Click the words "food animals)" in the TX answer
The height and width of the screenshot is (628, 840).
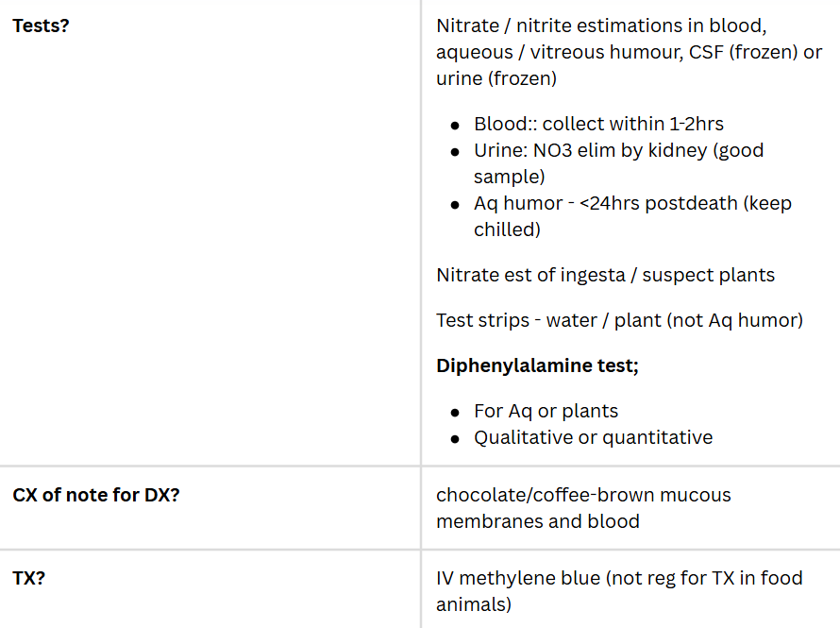(474, 603)
